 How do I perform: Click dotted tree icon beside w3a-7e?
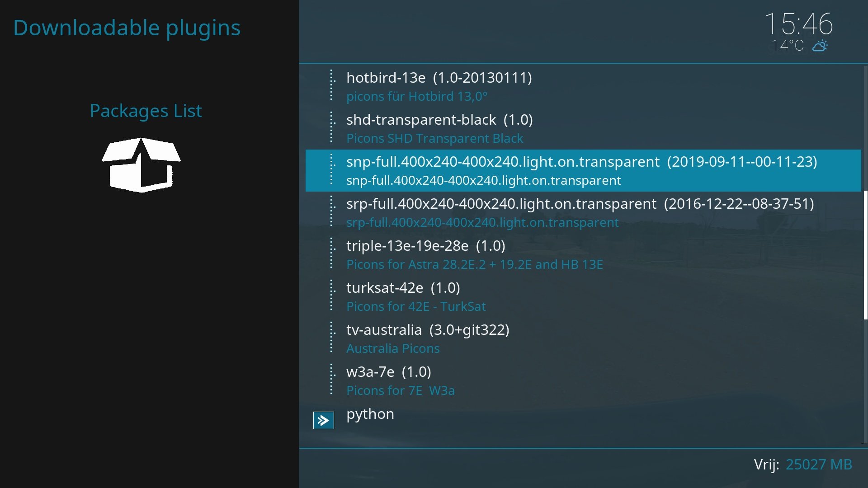click(332, 380)
